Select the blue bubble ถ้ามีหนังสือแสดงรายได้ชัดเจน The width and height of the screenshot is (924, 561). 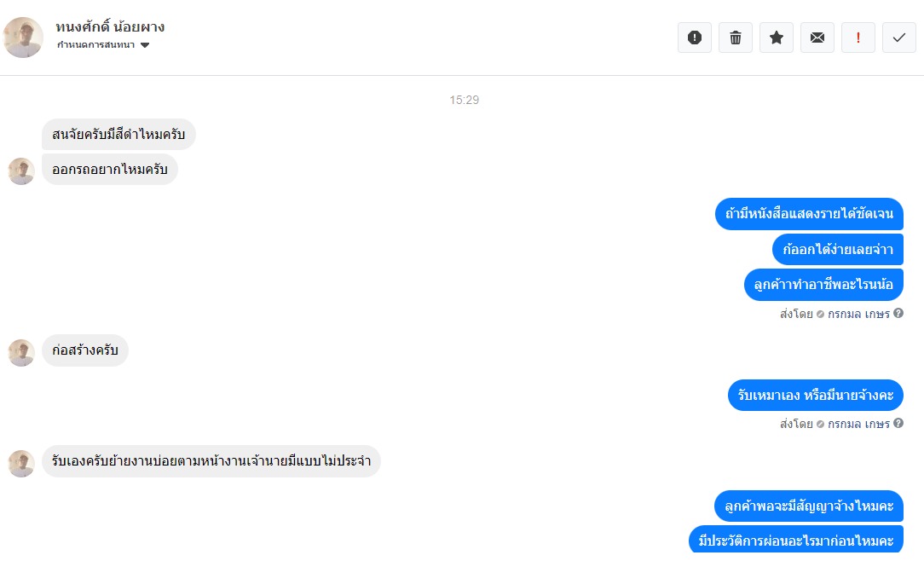[809, 214]
